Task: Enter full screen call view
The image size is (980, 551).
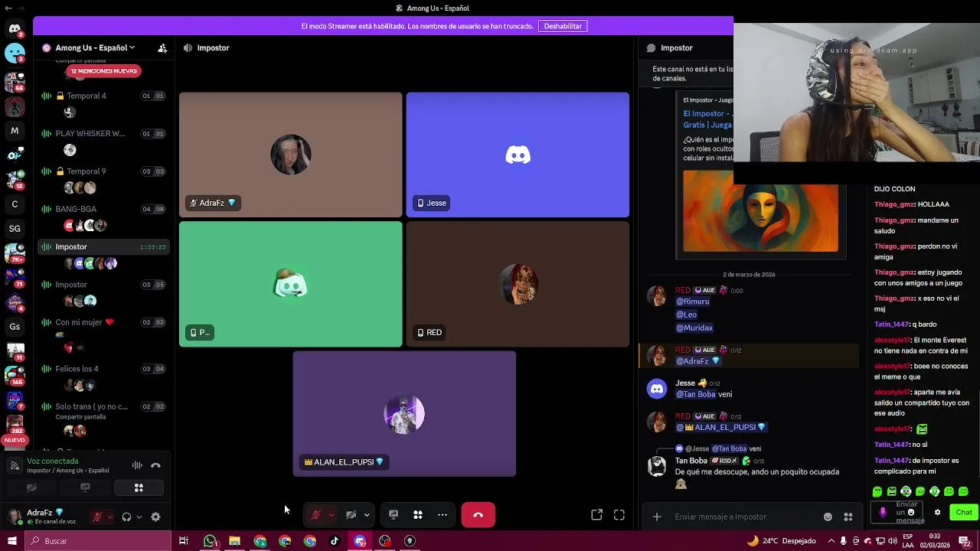Action: (619, 515)
